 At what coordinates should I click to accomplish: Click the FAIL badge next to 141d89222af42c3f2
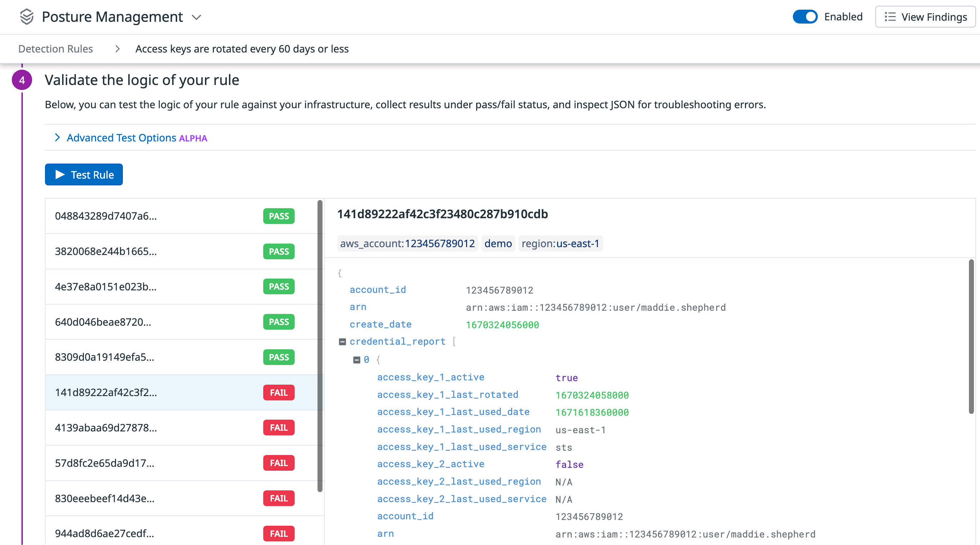coord(279,392)
